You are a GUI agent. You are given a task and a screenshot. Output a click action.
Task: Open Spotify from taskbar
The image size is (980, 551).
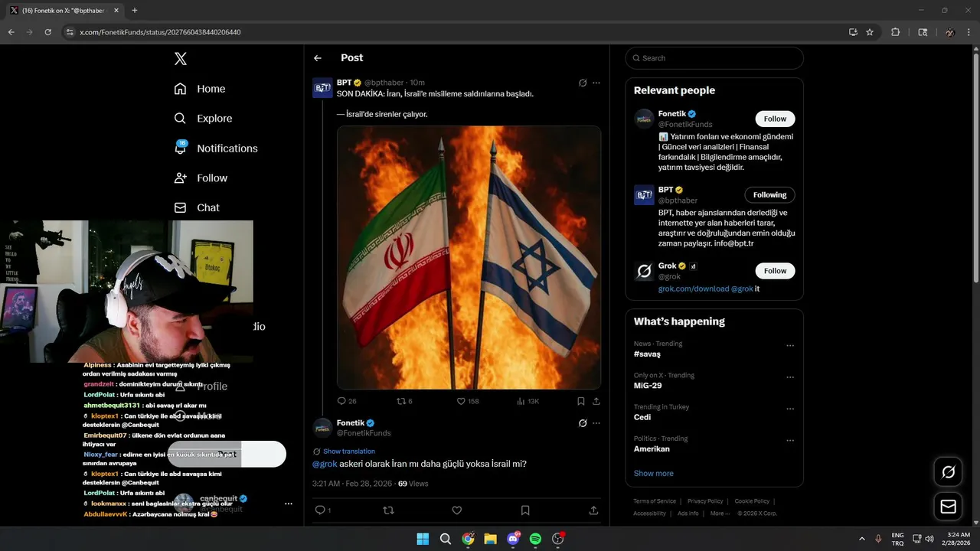tap(535, 539)
